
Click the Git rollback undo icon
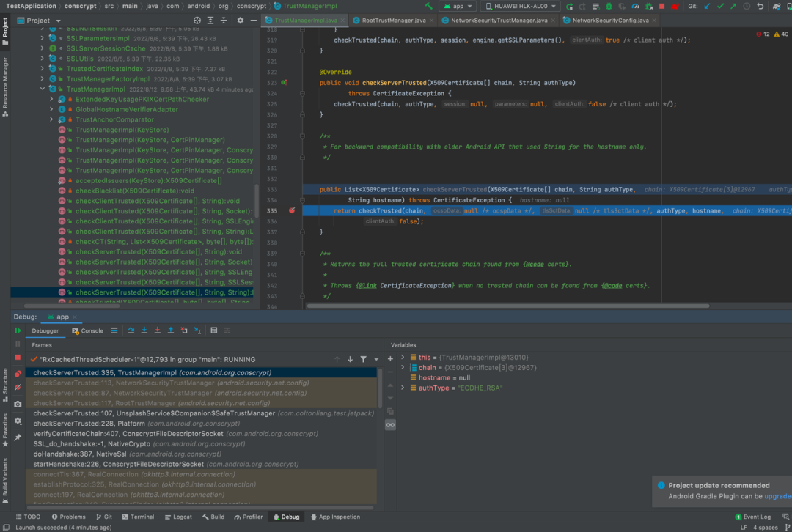pos(760,6)
